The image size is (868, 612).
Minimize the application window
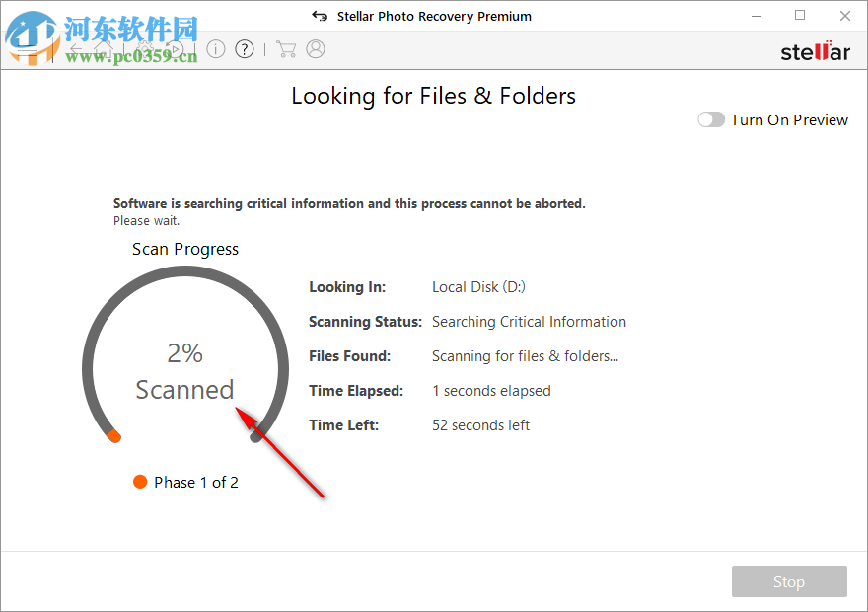click(756, 16)
